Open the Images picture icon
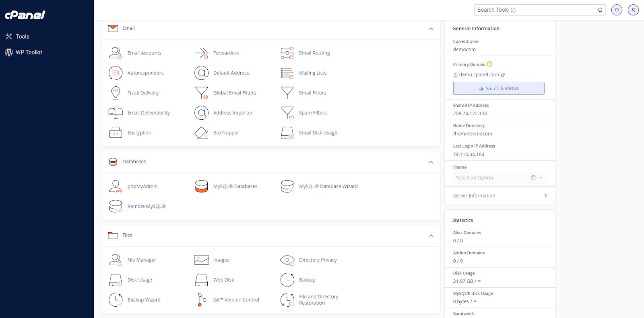This screenshot has width=644, height=318. (x=201, y=260)
